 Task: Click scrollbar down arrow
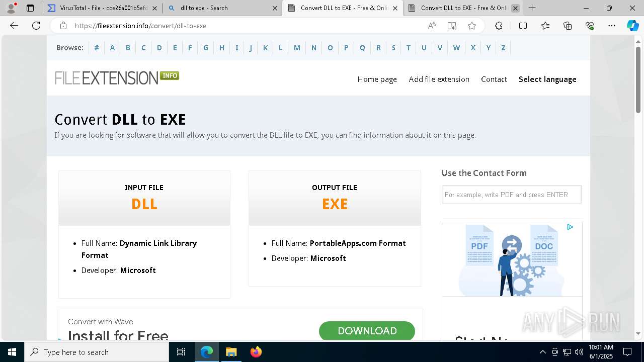[x=638, y=333]
